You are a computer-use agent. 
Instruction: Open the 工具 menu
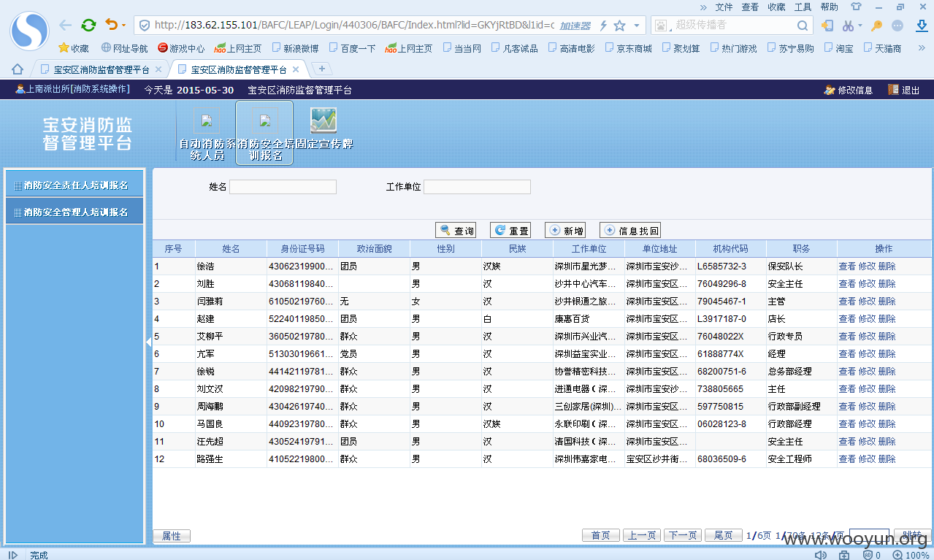[803, 7]
